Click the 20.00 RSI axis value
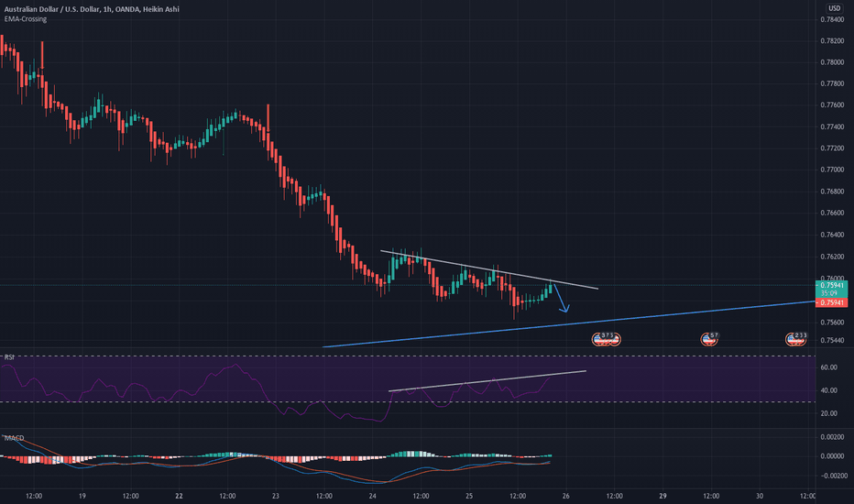The height and width of the screenshot is (504, 854). (x=828, y=413)
